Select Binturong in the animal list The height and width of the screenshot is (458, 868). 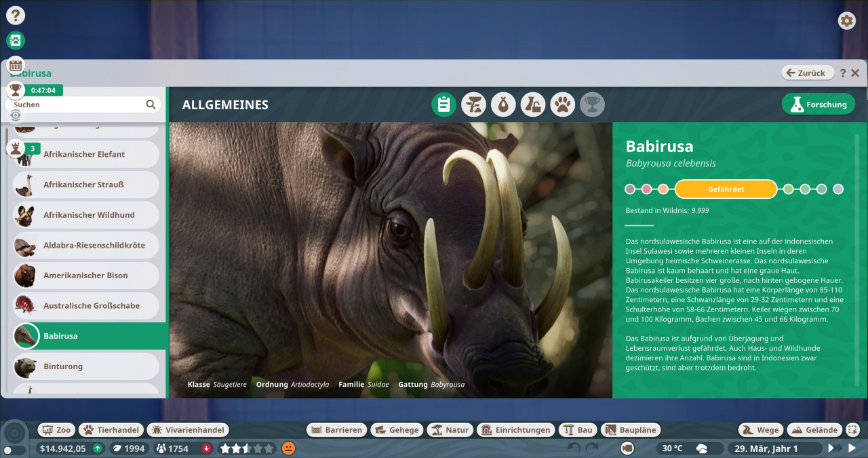[x=86, y=366]
